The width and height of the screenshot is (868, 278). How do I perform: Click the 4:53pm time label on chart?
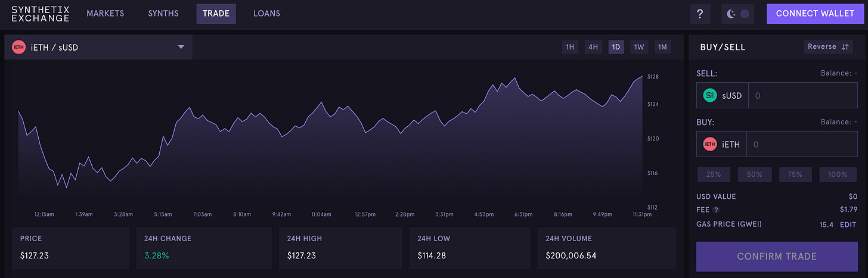coord(485,214)
